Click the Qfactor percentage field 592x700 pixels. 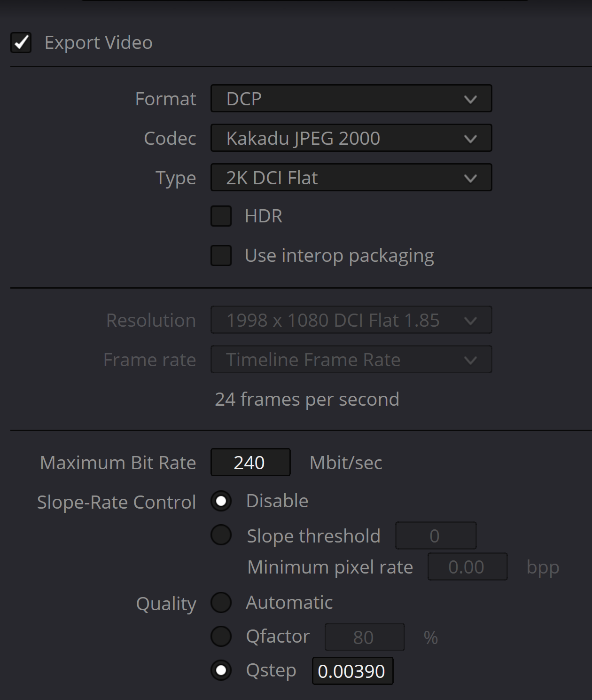tap(365, 637)
